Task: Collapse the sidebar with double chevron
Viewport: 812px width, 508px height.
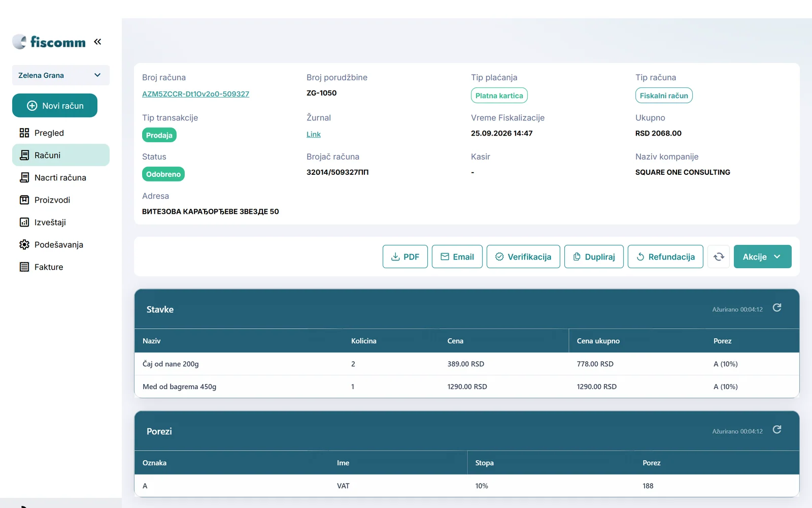Action: 97,42
